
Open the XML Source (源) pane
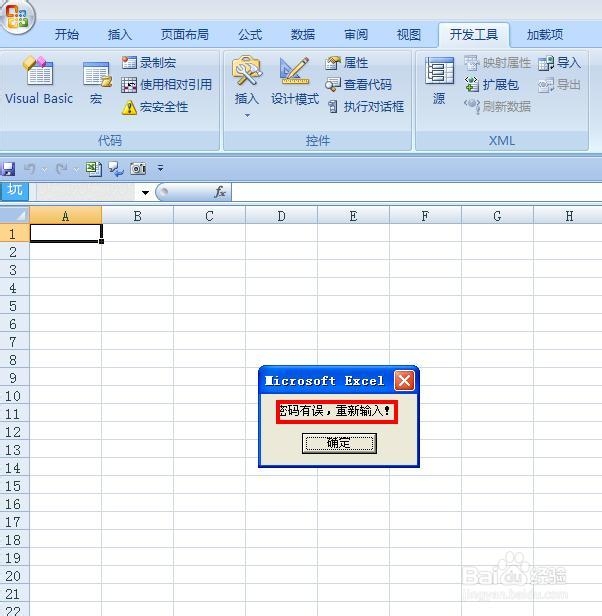pyautogui.click(x=439, y=81)
